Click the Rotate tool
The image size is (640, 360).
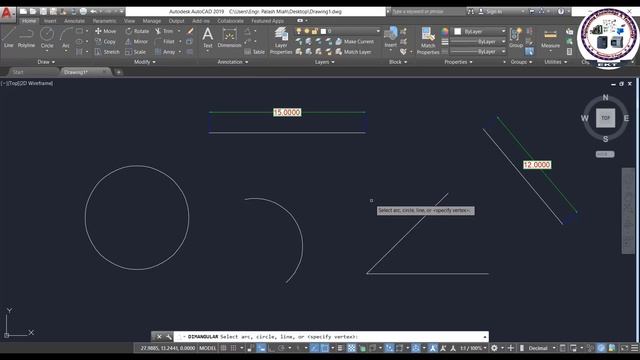click(137, 31)
